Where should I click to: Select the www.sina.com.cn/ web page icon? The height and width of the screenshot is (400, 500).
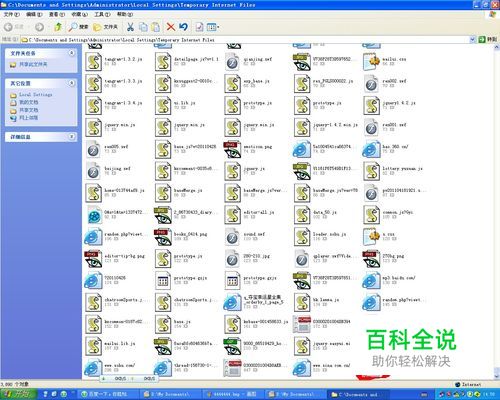(x=302, y=368)
